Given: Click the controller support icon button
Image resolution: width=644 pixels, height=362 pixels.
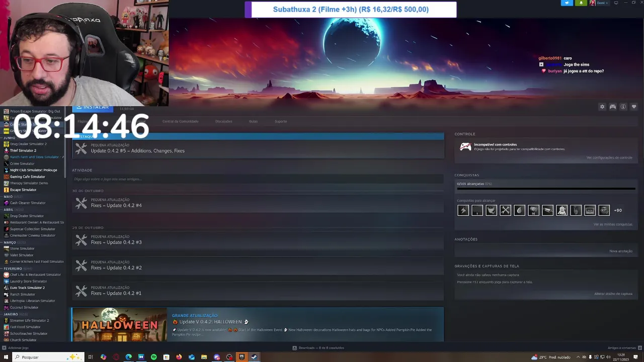Looking at the screenshot, I should pyautogui.click(x=612, y=107).
